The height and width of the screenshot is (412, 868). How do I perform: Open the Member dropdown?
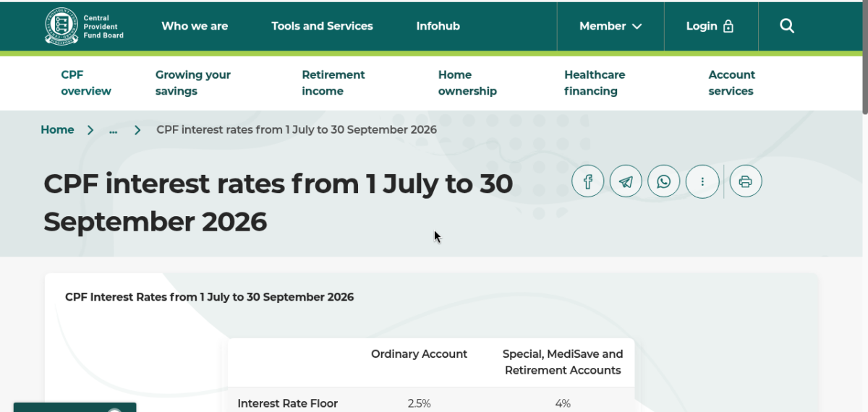click(610, 26)
